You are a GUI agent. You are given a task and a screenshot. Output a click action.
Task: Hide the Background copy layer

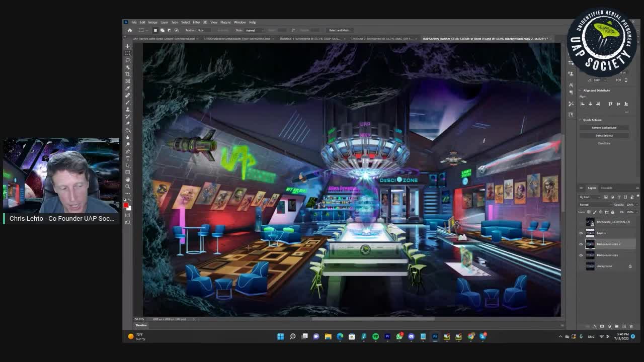point(581,255)
